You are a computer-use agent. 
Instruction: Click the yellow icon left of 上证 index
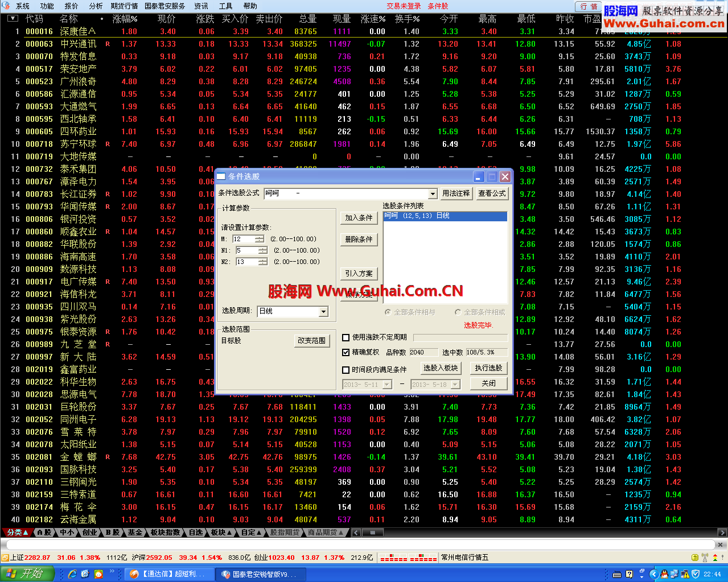pyautogui.click(x=5, y=558)
